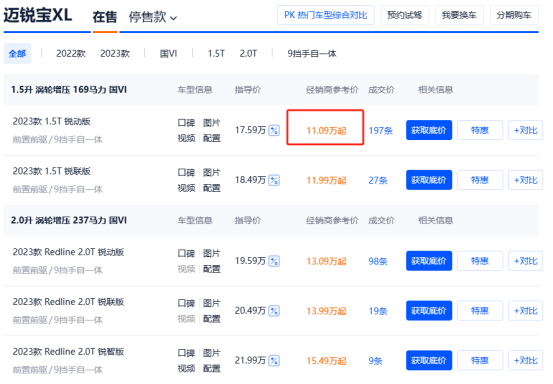Viewport: 553px width, 384px height.
Task: View 98条 transaction prices
Action: click(378, 262)
